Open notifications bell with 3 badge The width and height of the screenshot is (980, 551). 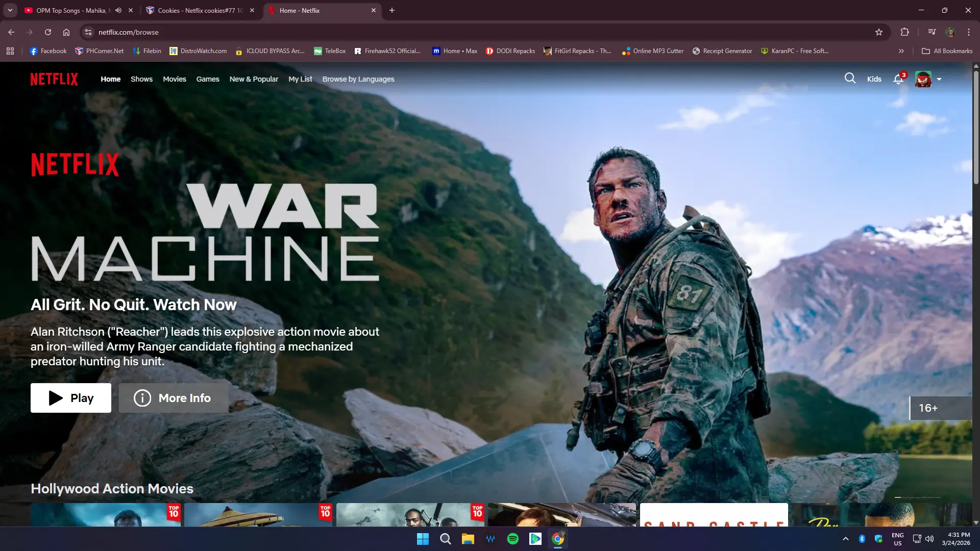(899, 79)
